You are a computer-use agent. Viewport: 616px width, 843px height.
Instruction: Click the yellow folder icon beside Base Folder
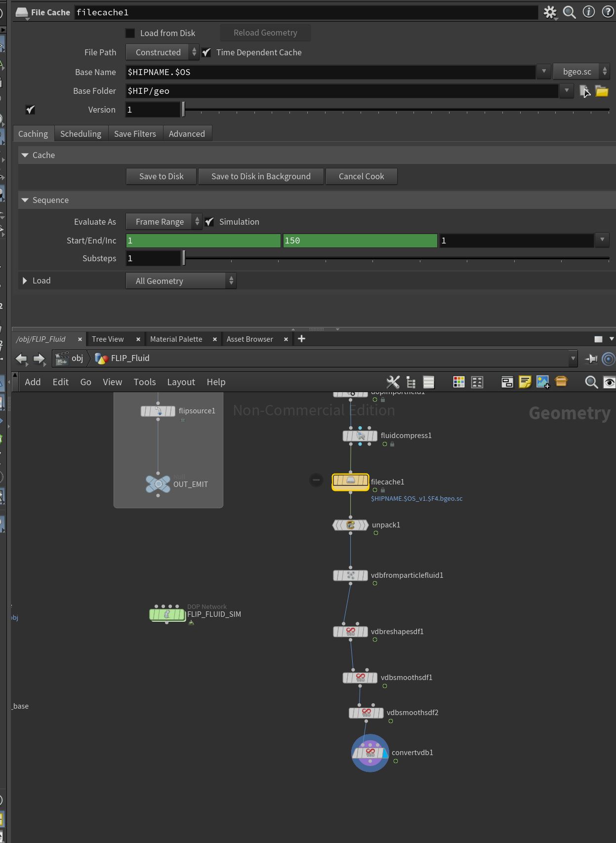click(602, 91)
